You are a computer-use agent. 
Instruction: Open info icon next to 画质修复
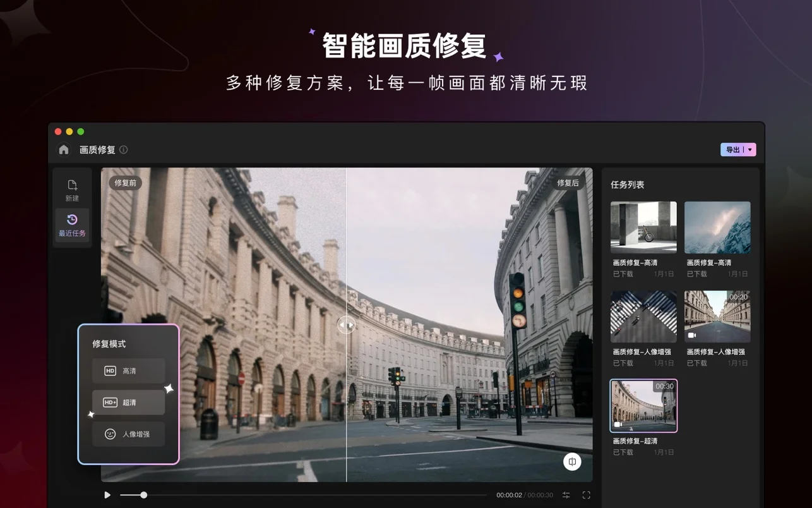[x=124, y=150]
